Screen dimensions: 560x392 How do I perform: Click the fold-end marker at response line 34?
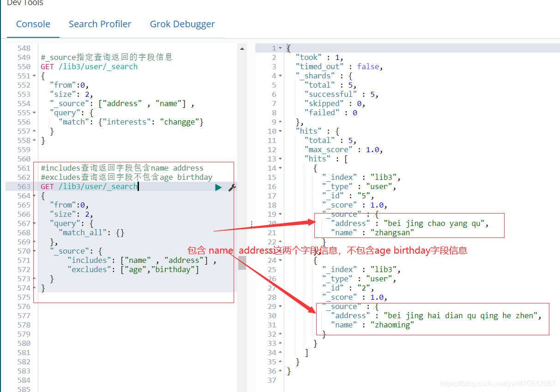pos(280,353)
